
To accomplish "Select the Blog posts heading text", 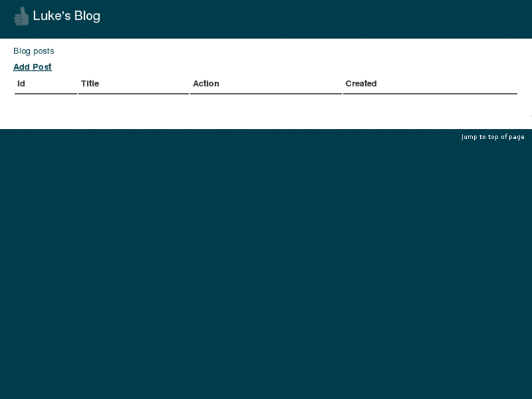I will (x=34, y=51).
